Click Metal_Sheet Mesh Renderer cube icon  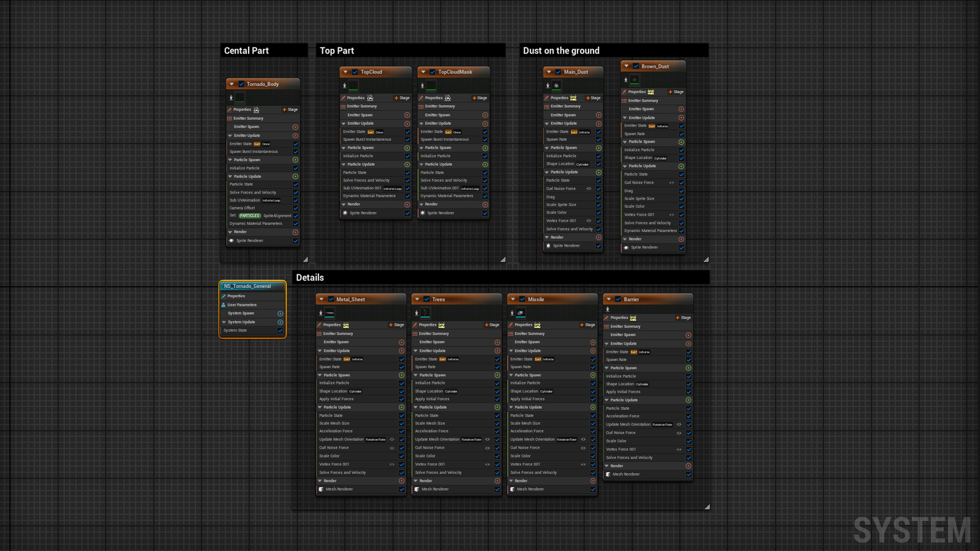tap(322, 489)
